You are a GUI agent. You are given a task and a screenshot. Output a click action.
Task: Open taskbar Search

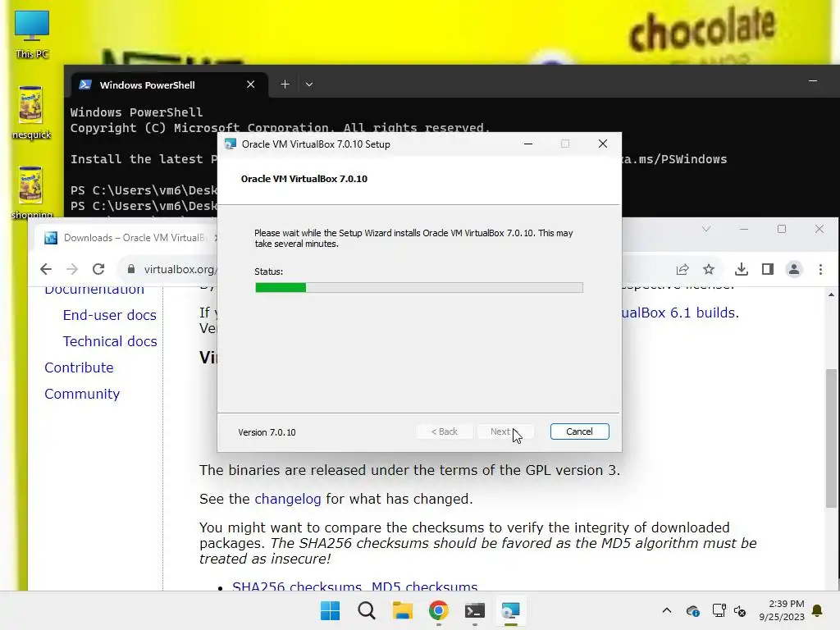click(x=367, y=610)
